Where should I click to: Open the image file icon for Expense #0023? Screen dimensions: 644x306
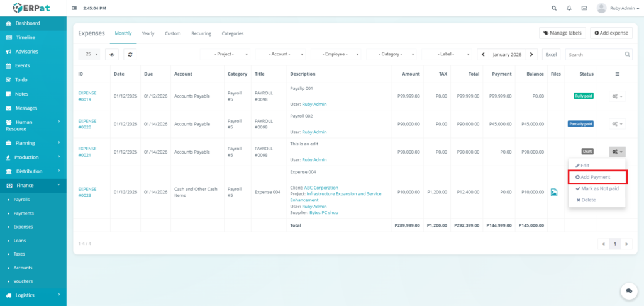554,192
